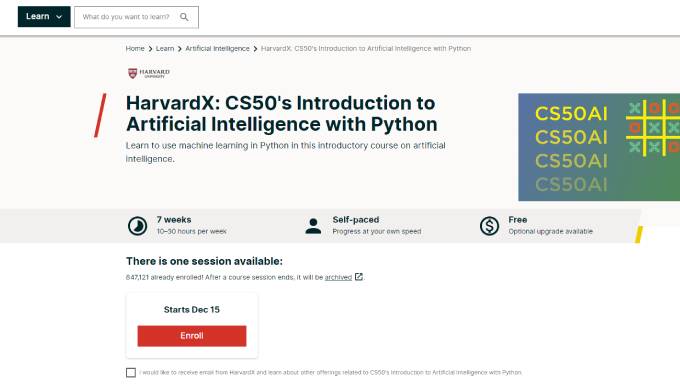Click the tic-tac-toe graphic in the course banner
Screen dimensions: 680x385
(653, 128)
